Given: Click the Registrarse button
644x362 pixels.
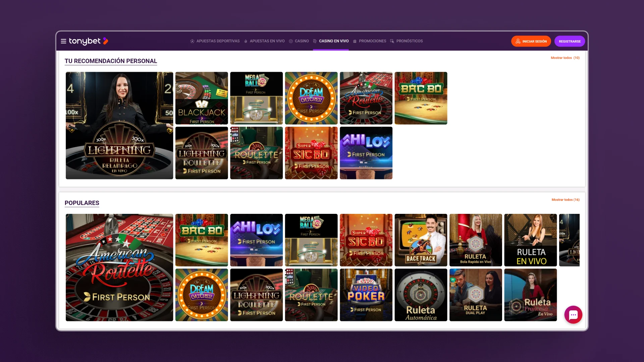Looking at the screenshot, I should 570,41.
